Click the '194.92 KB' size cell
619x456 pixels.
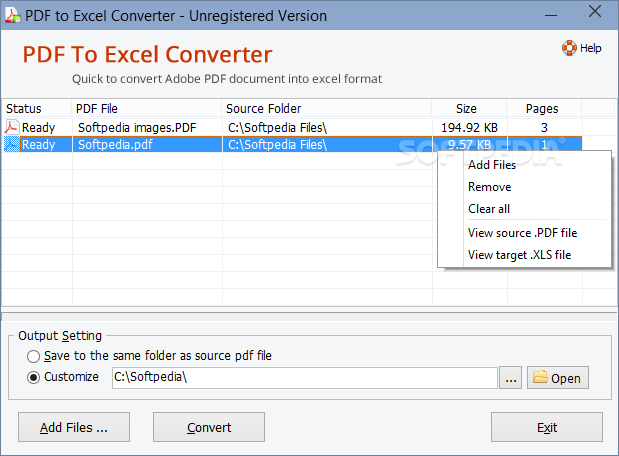tap(469, 128)
